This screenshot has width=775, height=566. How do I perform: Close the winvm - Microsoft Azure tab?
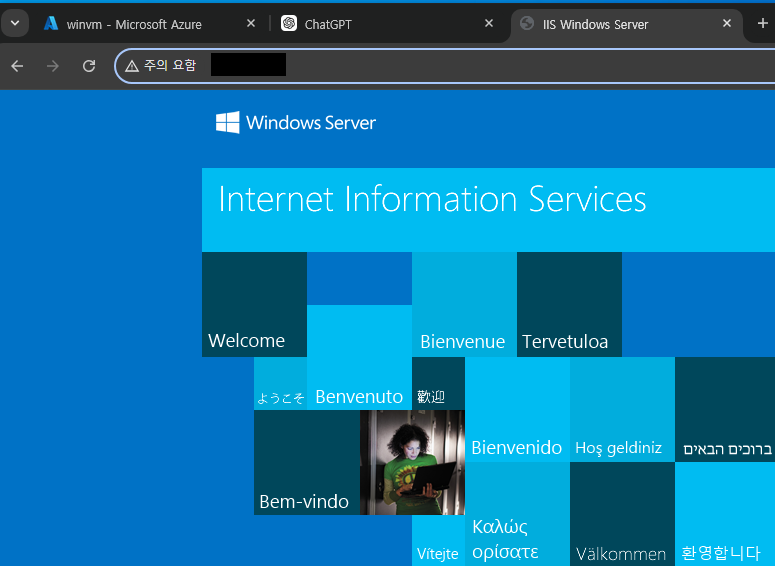[251, 23]
